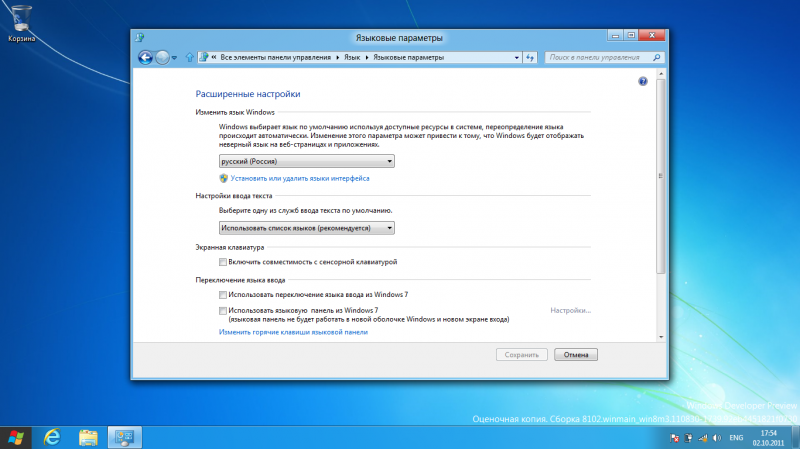Click the refresh icon beside address bar
The image size is (800, 449).
pos(529,57)
